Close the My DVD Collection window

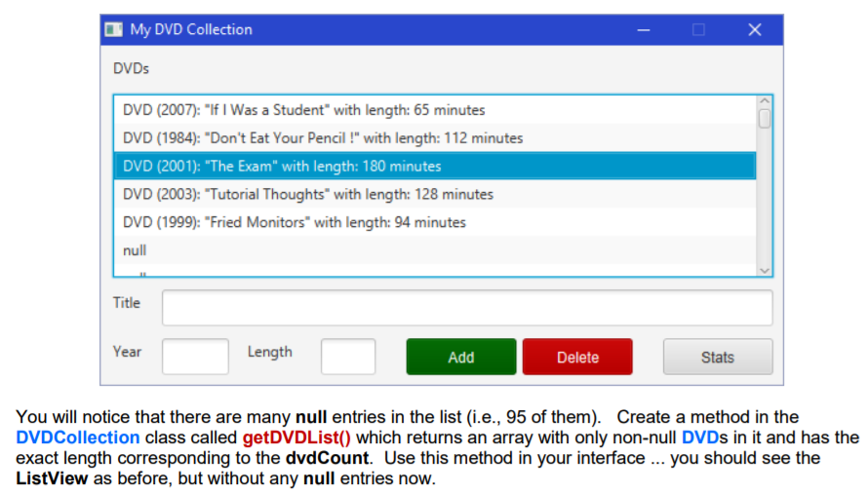755,30
